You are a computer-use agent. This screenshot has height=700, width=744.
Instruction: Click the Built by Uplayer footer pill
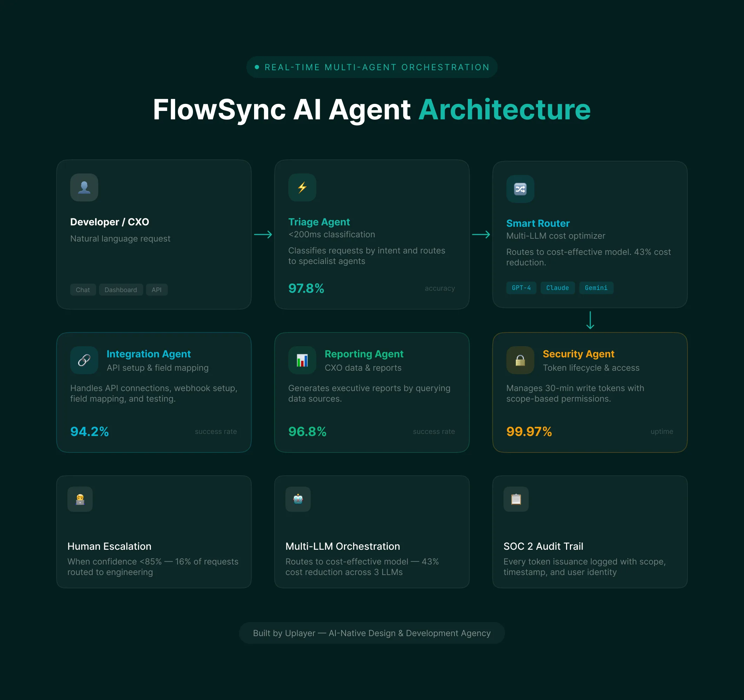point(372,633)
